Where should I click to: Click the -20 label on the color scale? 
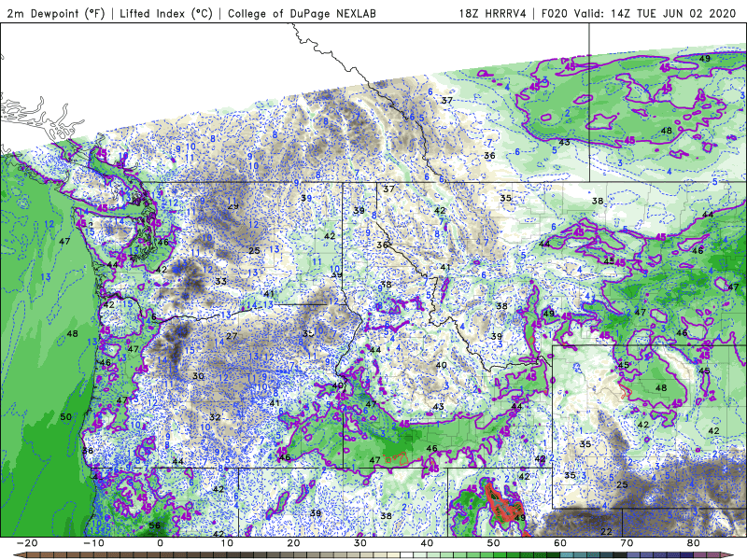[27, 543]
